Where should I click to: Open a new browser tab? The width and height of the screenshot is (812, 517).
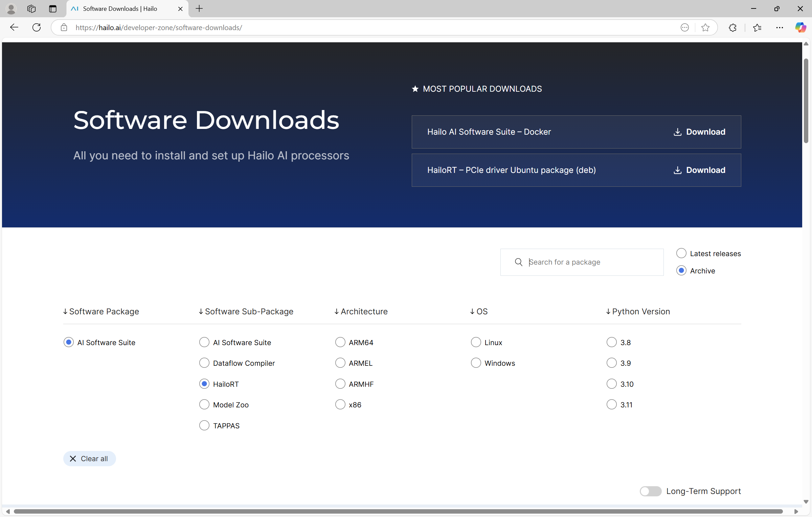point(199,8)
